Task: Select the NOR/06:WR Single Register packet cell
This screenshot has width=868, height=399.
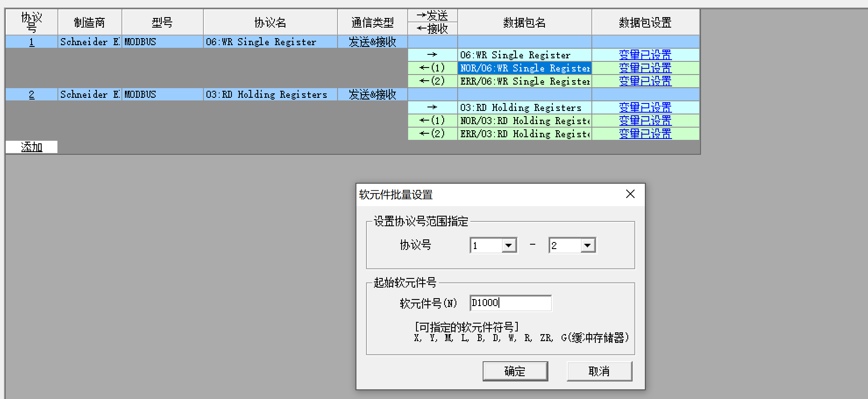Action: (524, 68)
